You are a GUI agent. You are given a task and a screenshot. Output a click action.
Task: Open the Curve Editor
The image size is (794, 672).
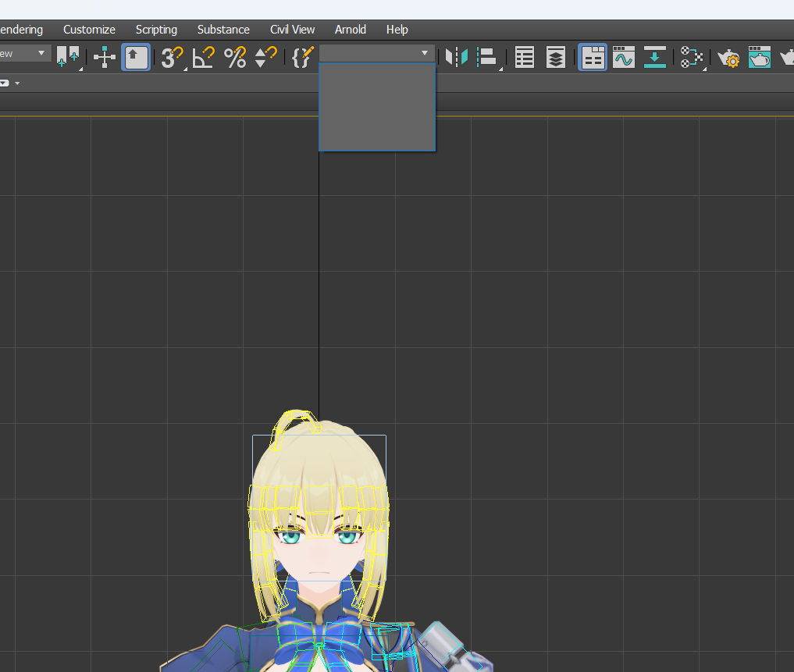tap(624, 57)
